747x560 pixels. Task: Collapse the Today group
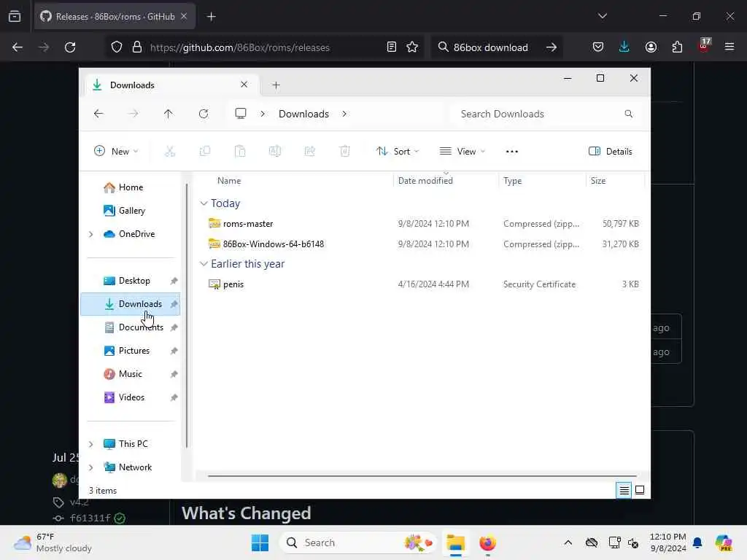[x=204, y=203]
